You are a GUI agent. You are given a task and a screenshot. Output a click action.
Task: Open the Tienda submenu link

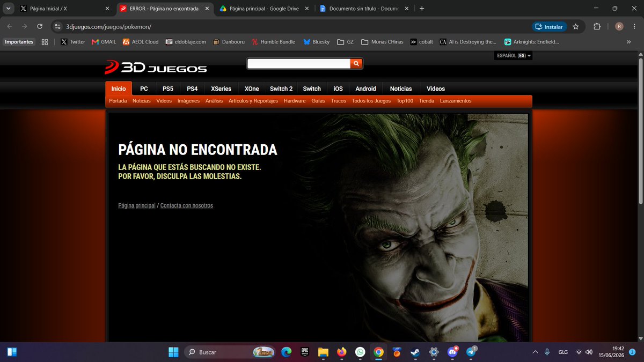coord(427,101)
